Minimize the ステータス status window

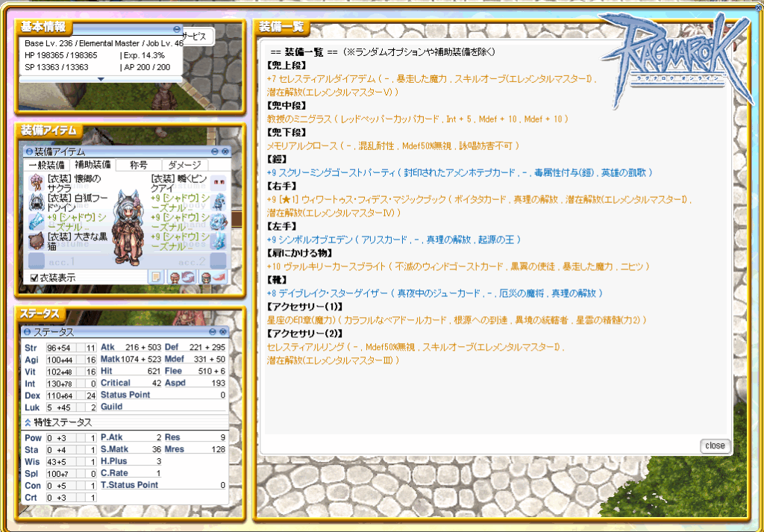213,332
